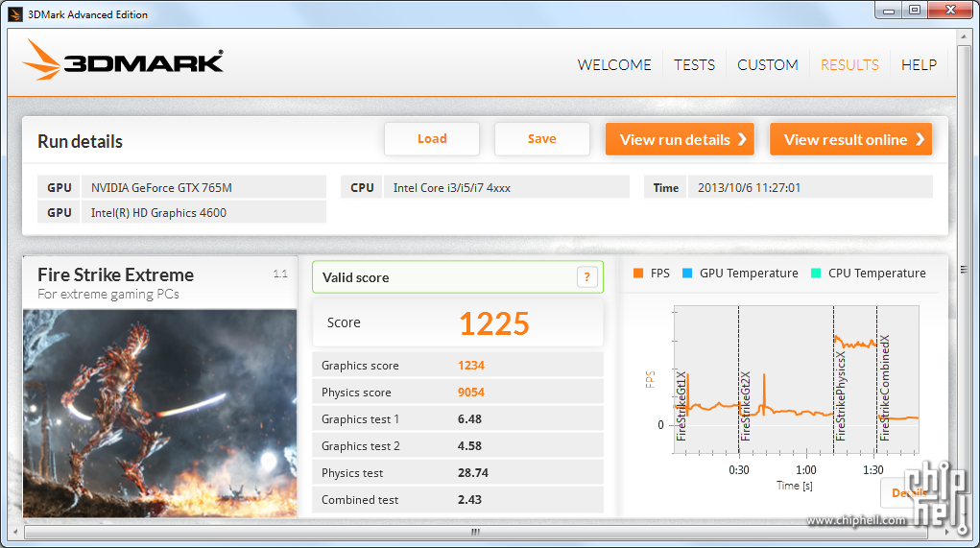Click the Valid score label
980x548 pixels.
pos(356,277)
